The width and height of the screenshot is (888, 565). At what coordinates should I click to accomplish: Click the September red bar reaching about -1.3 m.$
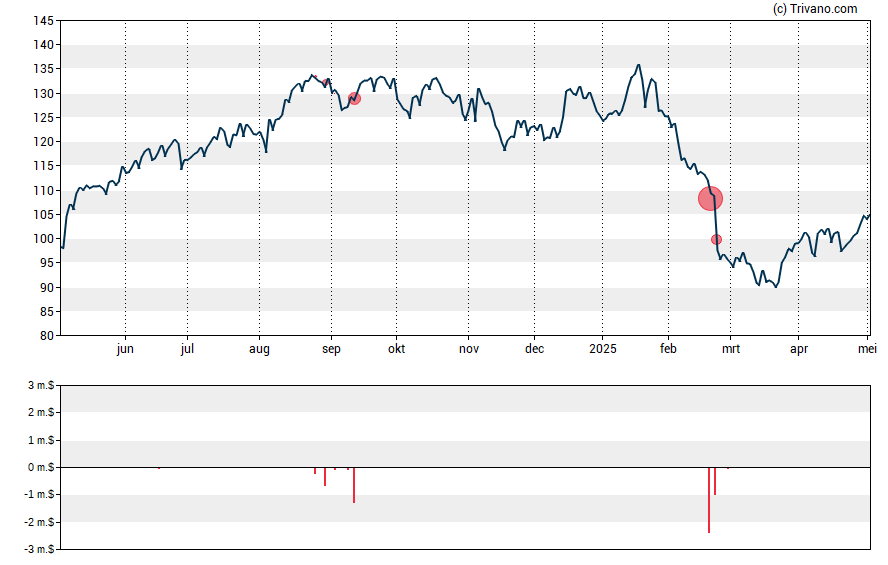354,485
